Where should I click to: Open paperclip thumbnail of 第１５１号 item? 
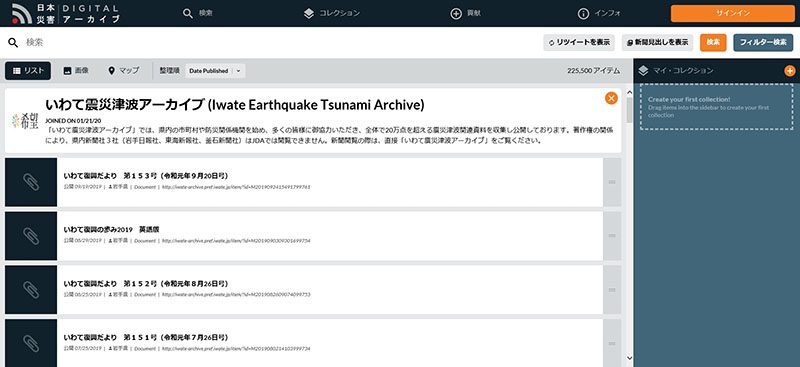coord(31,343)
